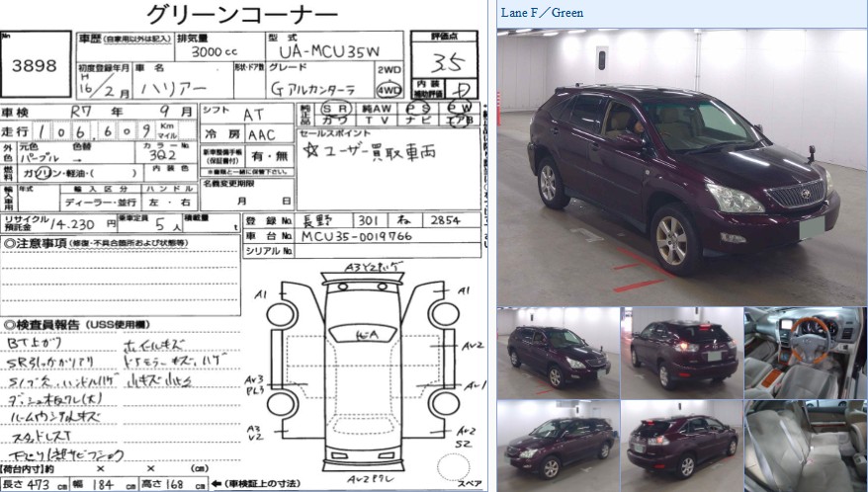
Task: Select the body colour 'パープル'
Action: coord(40,158)
